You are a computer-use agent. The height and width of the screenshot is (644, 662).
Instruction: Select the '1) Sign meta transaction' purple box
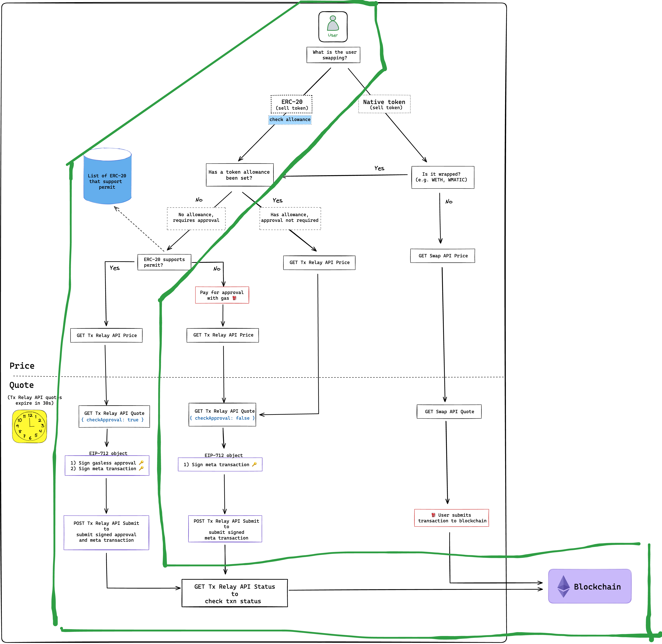click(220, 464)
